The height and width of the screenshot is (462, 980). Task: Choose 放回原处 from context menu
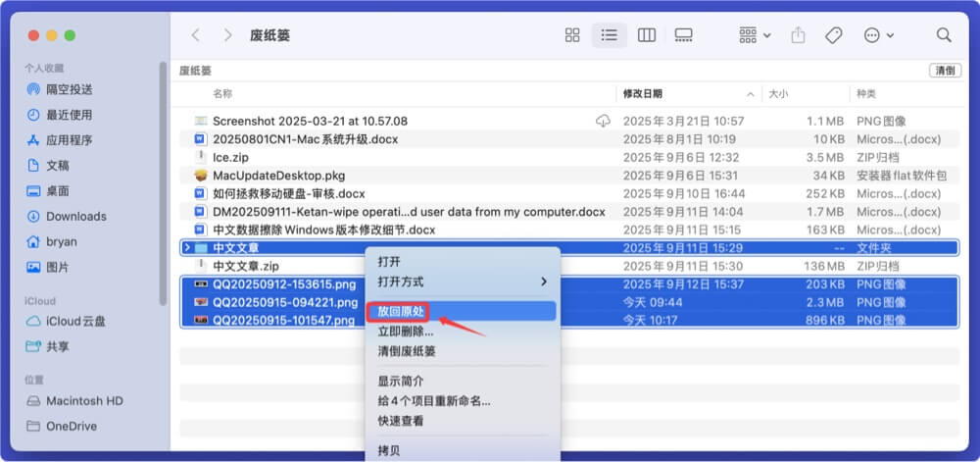[x=402, y=311]
